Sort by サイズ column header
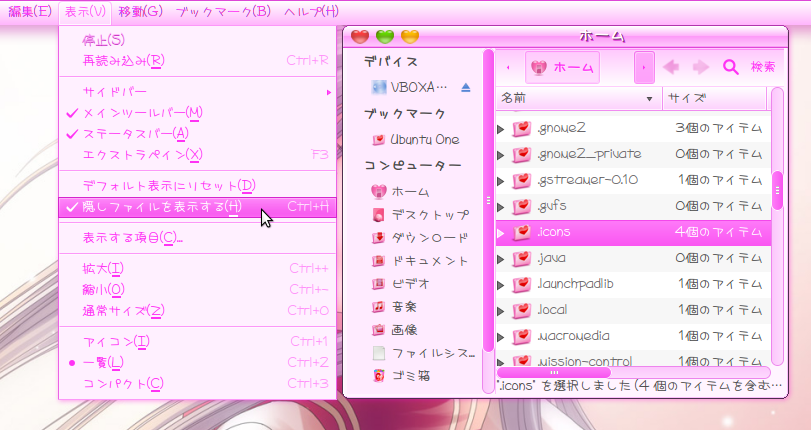The image size is (811, 430). (x=714, y=98)
